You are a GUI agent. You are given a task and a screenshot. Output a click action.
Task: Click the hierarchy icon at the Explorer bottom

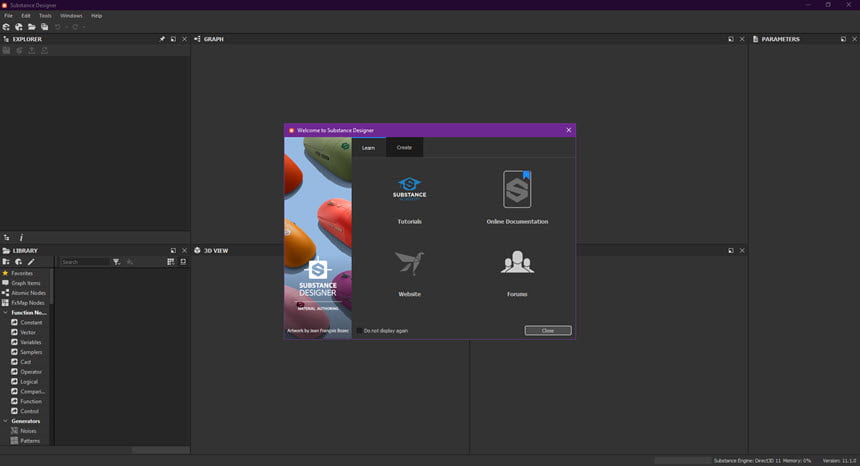coord(7,237)
